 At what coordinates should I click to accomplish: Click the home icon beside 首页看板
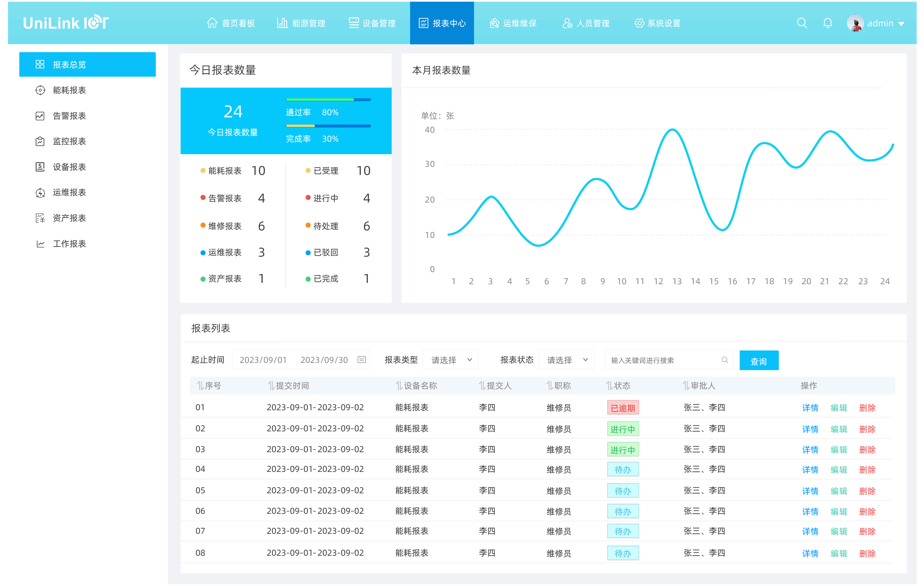point(212,23)
